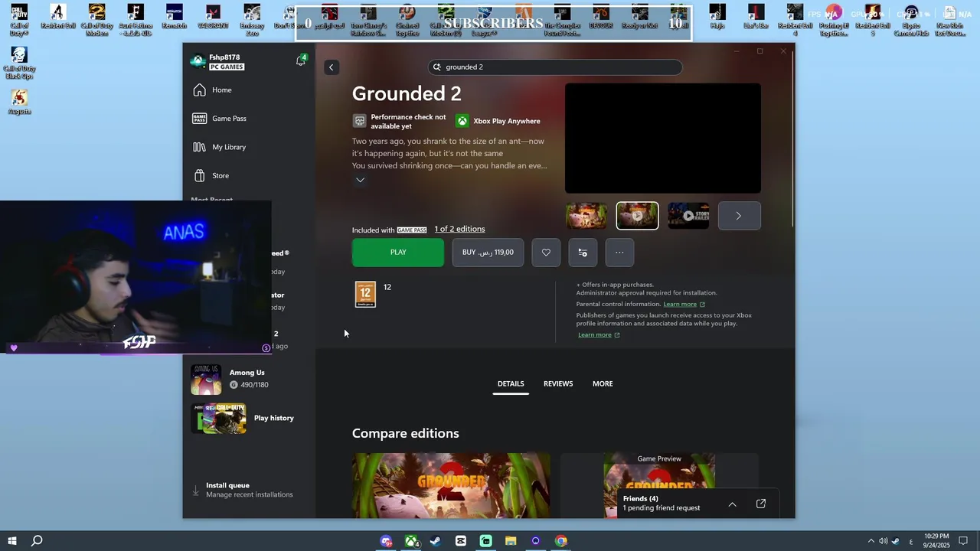Open the notifications bell in Xbox app

click(301, 60)
